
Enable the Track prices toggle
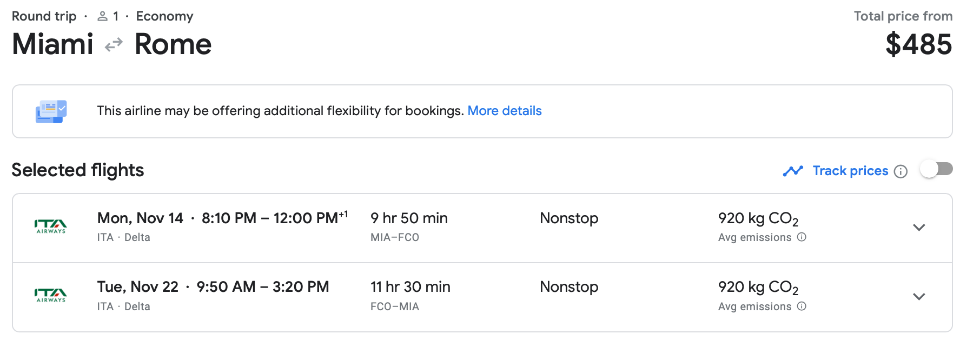click(x=936, y=169)
